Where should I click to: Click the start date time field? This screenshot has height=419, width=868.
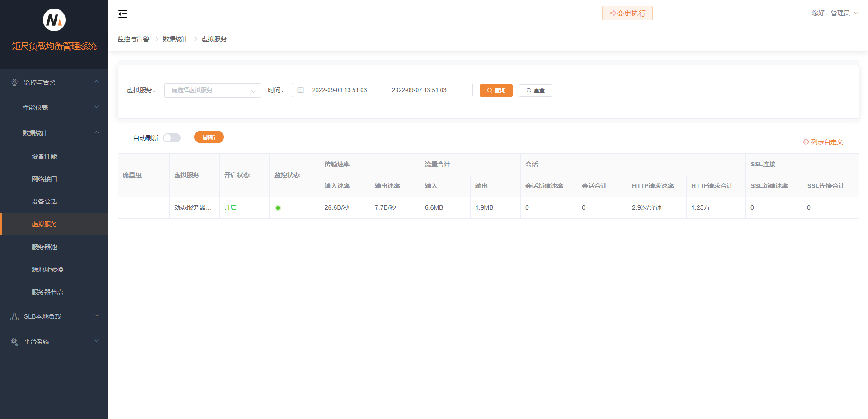(340, 90)
